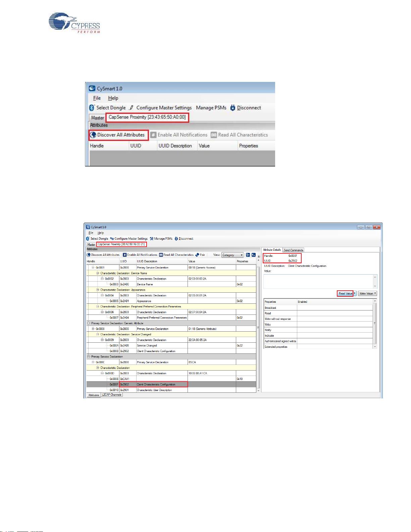Screen dimensions: 411x532
Task: Click Select Dongle Bluetooth icon in lower window
Action: [88, 239]
